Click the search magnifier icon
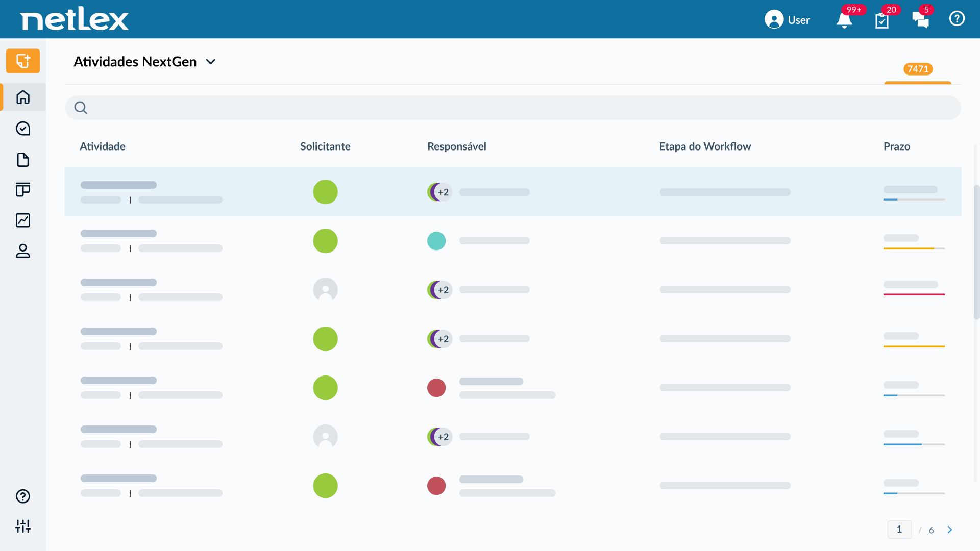This screenshot has height=551, width=980. coord(81,108)
